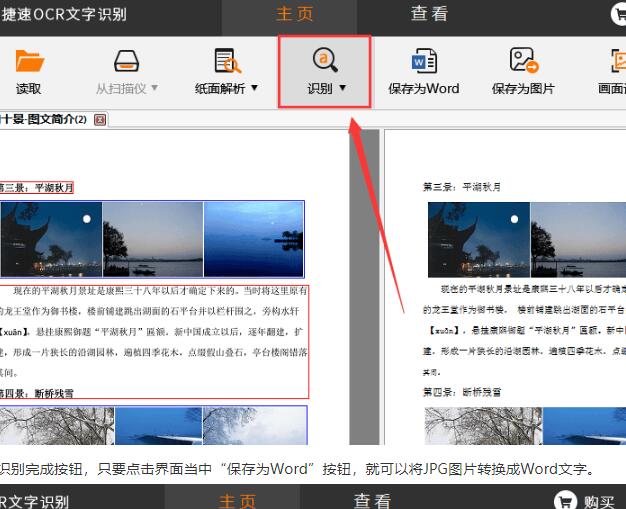This screenshot has width=626, height=509.
Task: Click the 保存为图片 label
Action: 523,88
